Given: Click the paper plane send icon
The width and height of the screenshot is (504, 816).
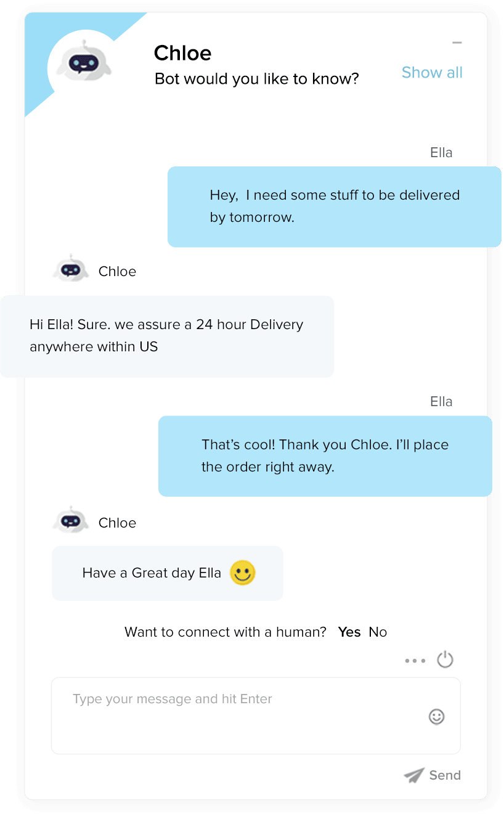Looking at the screenshot, I should 414,775.
